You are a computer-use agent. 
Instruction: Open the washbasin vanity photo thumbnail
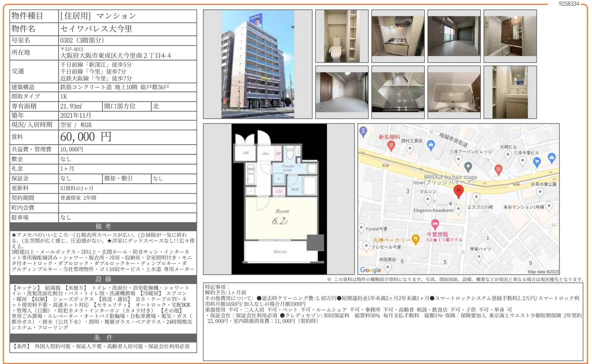click(x=510, y=92)
